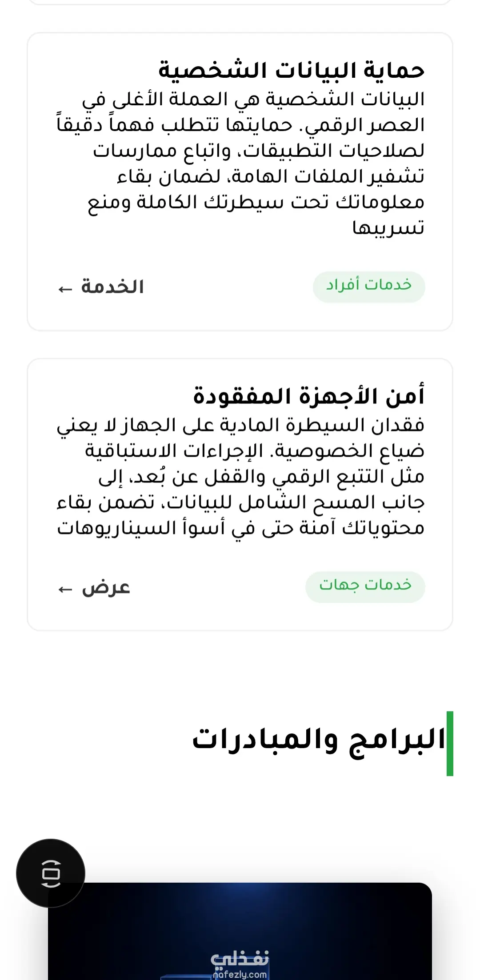Viewport: 480px width, 980px height.
Task: Click the حماية البيانات الشخصية card title
Action: [292, 70]
